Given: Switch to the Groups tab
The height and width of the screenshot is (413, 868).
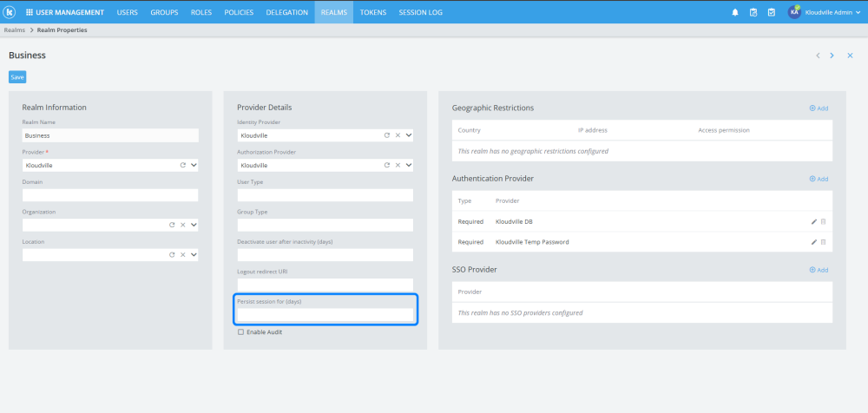Looking at the screenshot, I should point(164,12).
